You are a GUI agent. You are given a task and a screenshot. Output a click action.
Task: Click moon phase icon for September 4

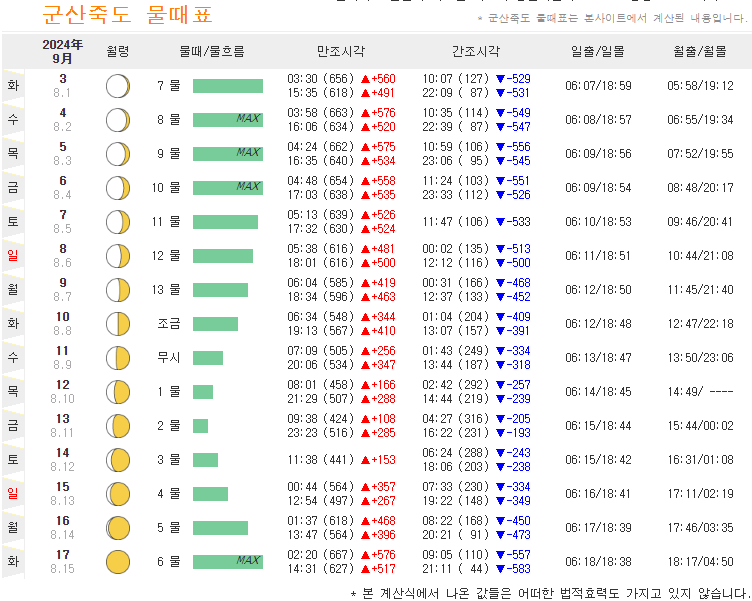coord(118,120)
